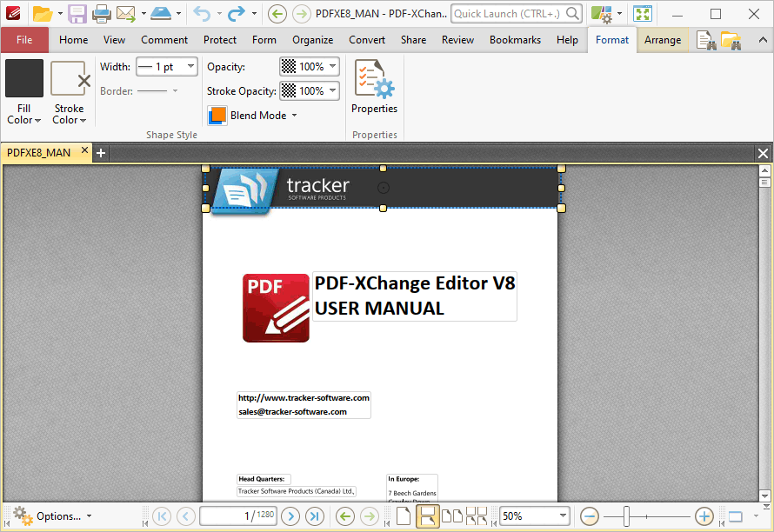774x532 pixels.
Task: Select Two Pages Continuous layout mode
Action: coord(477,516)
